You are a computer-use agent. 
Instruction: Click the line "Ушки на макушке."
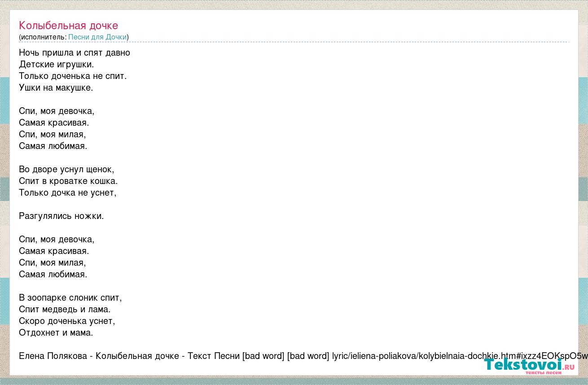pyautogui.click(x=56, y=87)
